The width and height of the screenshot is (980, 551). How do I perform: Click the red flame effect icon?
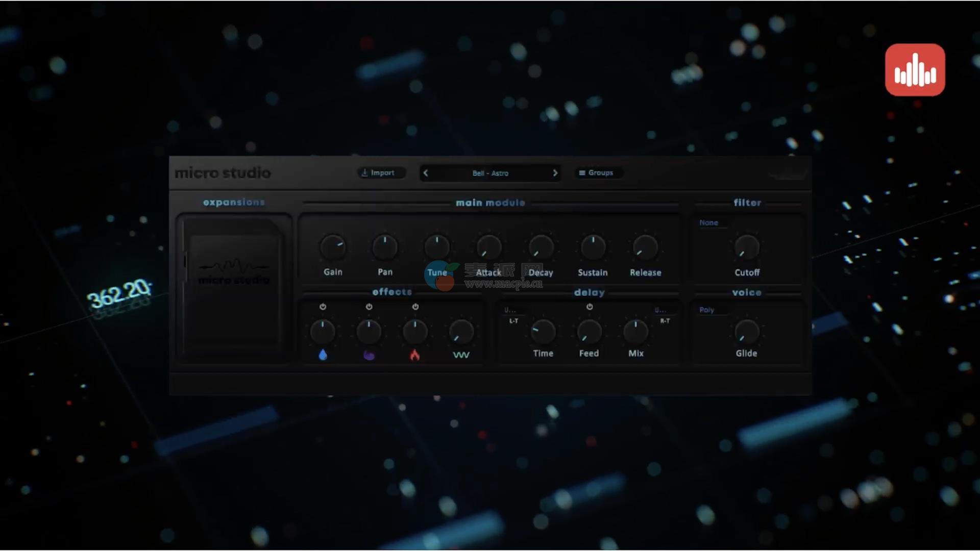pos(414,355)
